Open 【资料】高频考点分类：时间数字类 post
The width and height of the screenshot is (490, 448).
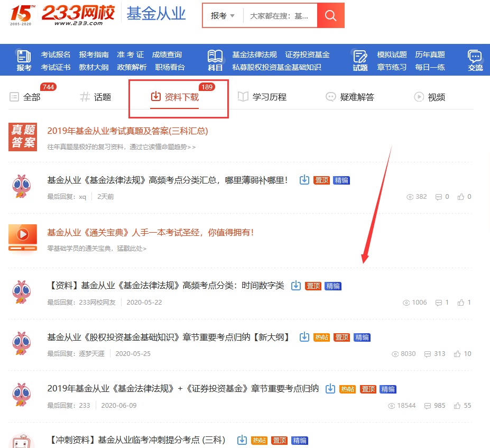pyautogui.click(x=166, y=286)
